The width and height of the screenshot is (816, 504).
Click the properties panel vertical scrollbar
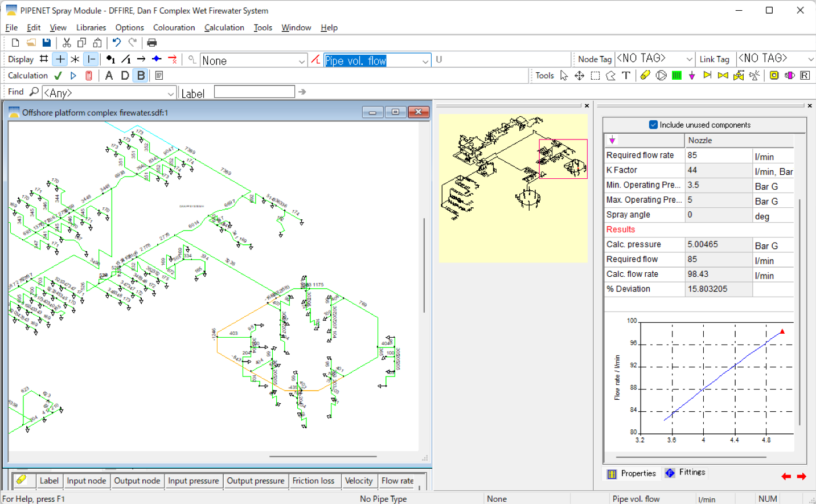click(800, 312)
